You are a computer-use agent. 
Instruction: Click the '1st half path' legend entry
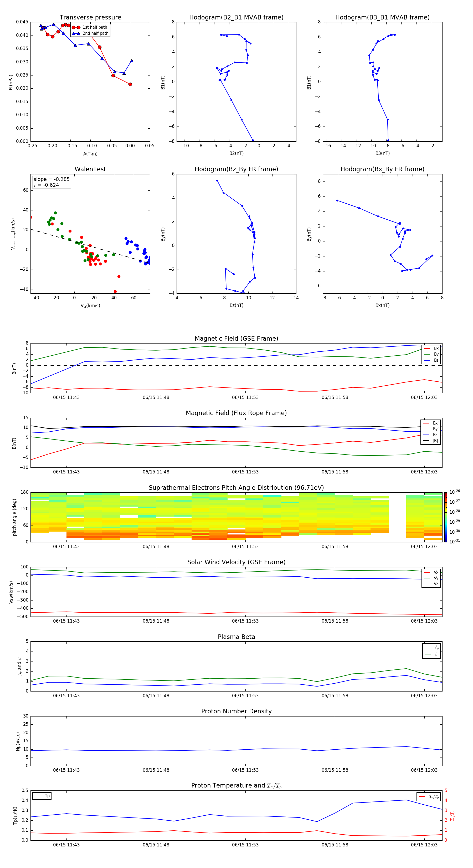pyautogui.click(x=90, y=27)
